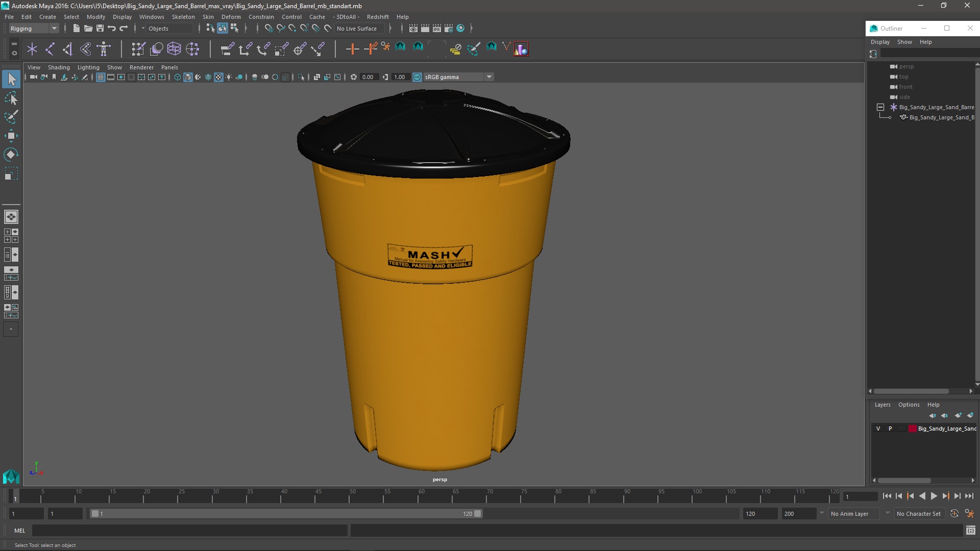Image resolution: width=980 pixels, height=551 pixels.
Task: Choose the Move tool in toolbox
Action: click(11, 136)
